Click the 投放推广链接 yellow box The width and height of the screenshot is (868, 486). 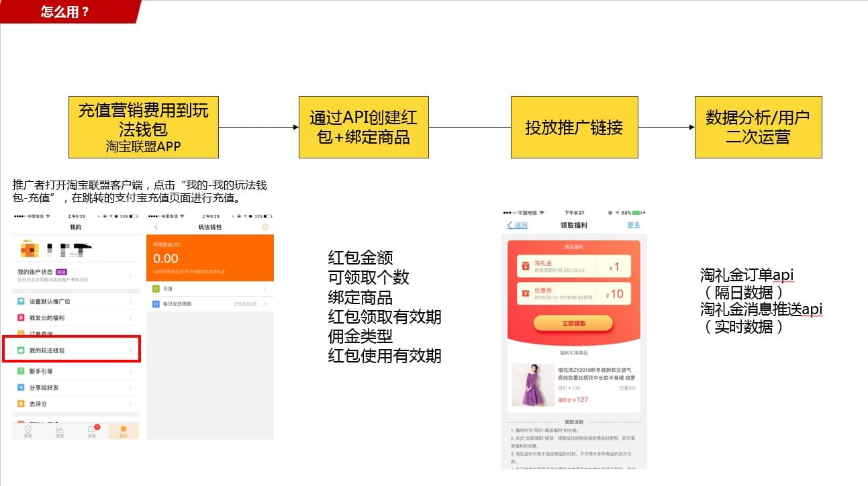574,127
